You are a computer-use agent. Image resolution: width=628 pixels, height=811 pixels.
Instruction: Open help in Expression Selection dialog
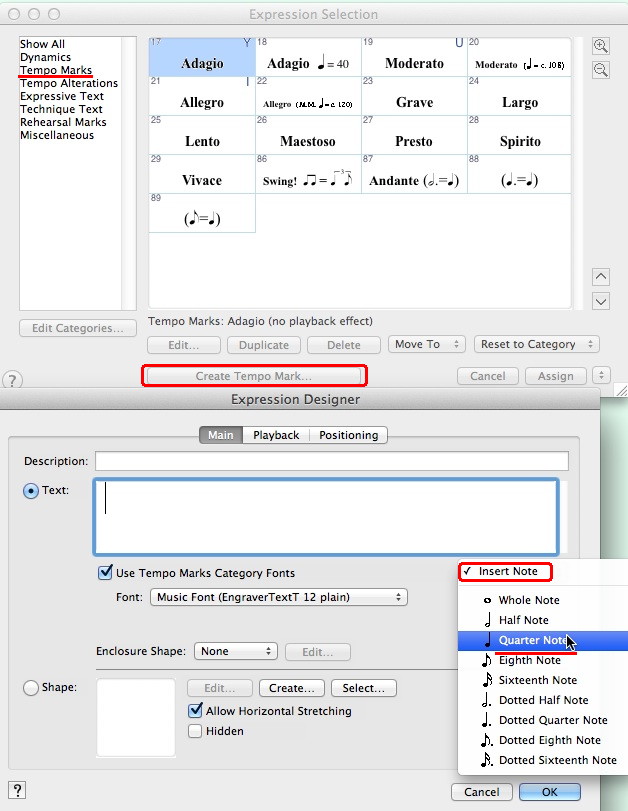12,381
